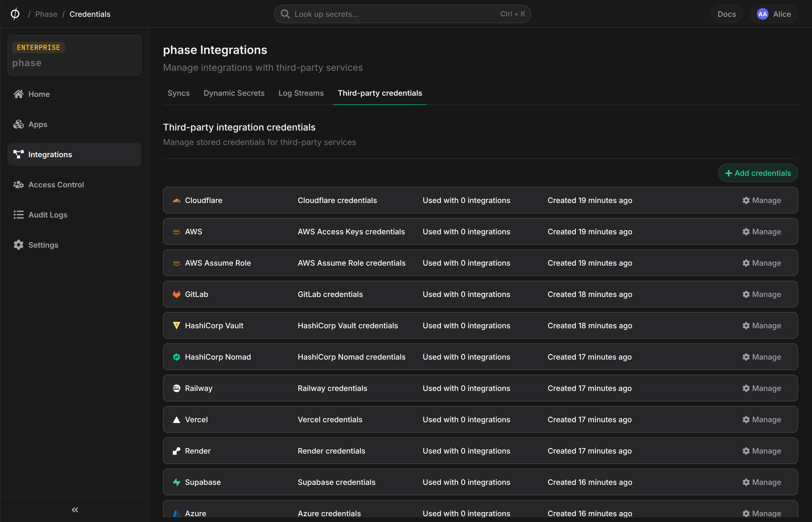Click the AWS Assume Role logo icon
Screen dimensions: 812x522
point(177,263)
